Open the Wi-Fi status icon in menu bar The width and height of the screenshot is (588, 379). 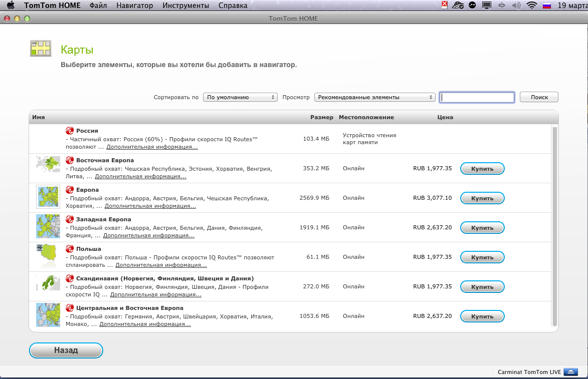tap(531, 6)
